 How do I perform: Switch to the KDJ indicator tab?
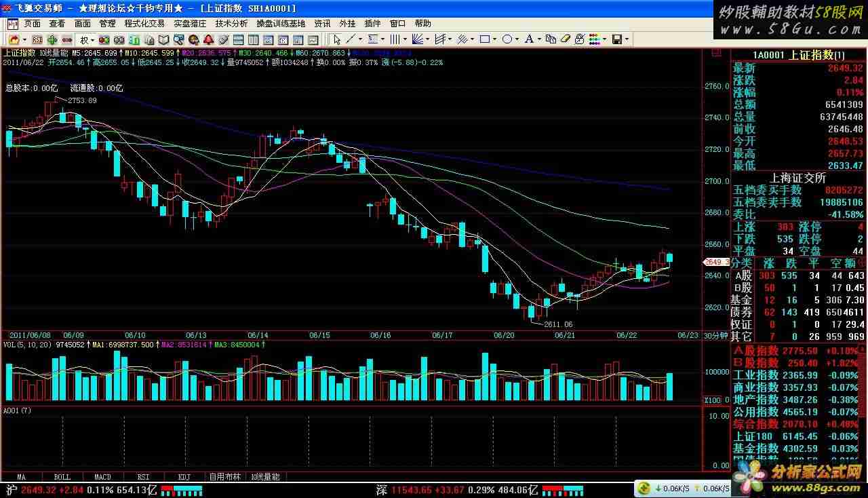point(184,477)
